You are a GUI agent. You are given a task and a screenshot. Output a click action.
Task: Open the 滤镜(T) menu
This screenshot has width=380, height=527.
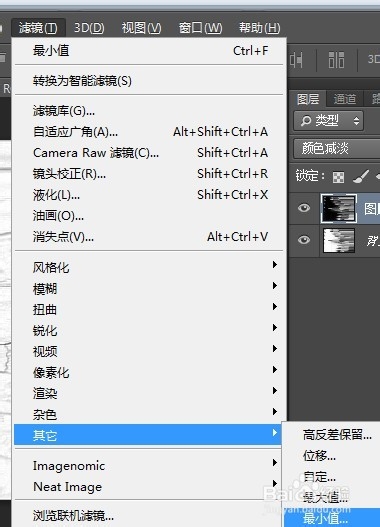click(x=38, y=28)
